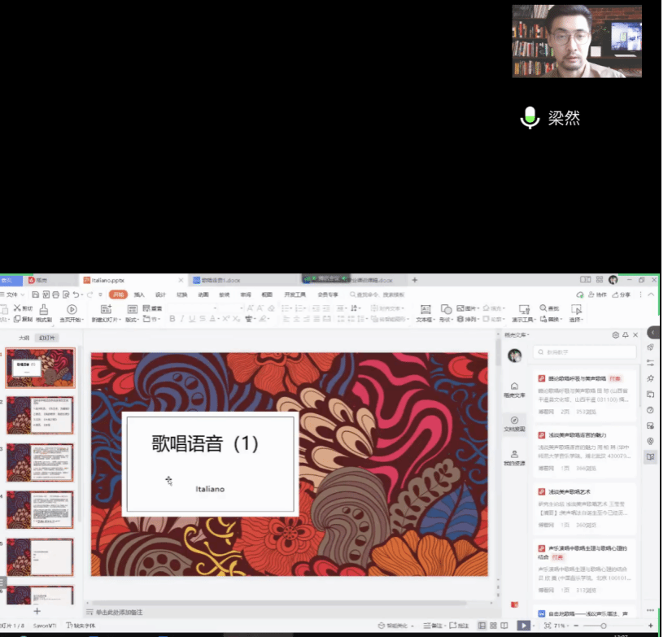Image resolution: width=672 pixels, height=637 pixels.
Task: Click the New Slide icon
Action: pyautogui.click(x=107, y=309)
